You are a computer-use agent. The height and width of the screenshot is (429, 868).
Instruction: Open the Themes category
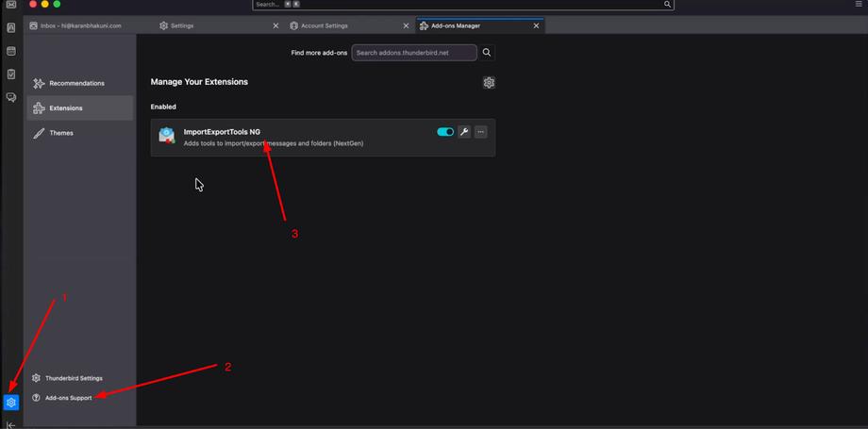pyautogui.click(x=79, y=133)
